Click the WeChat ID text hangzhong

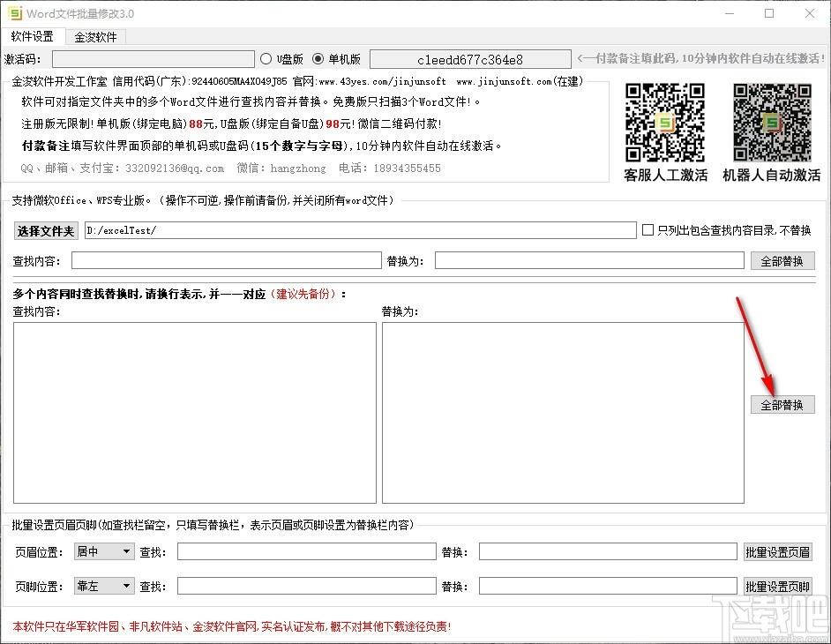point(298,168)
